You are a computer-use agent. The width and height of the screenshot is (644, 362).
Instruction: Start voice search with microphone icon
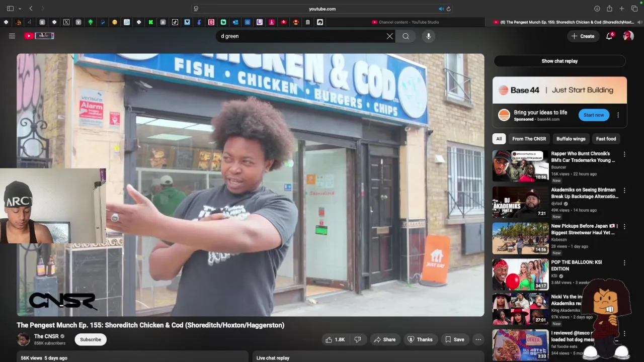[x=429, y=36]
